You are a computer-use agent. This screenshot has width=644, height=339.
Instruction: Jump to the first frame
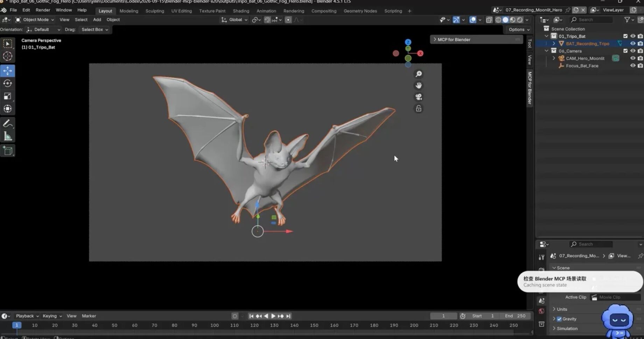coord(251,316)
